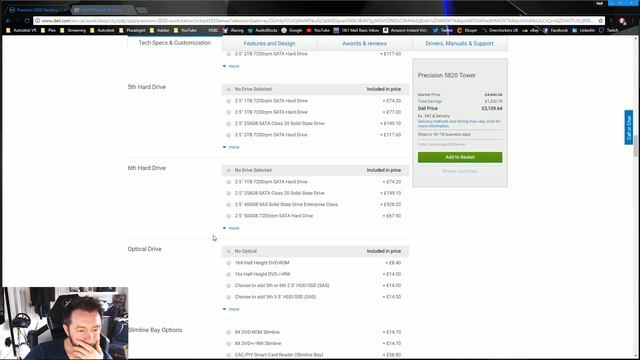640x360 pixels.
Task: Click the Add to Basket button
Action: [460, 157]
